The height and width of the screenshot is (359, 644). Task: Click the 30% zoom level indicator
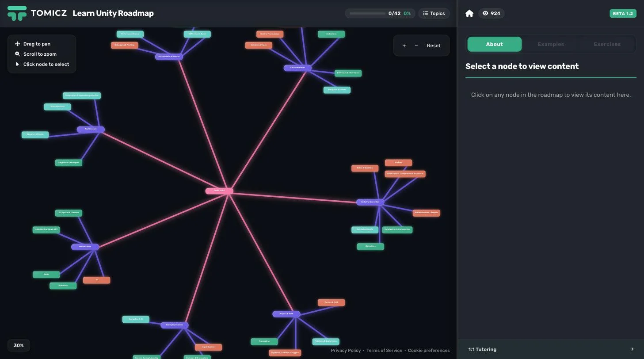[19, 345]
